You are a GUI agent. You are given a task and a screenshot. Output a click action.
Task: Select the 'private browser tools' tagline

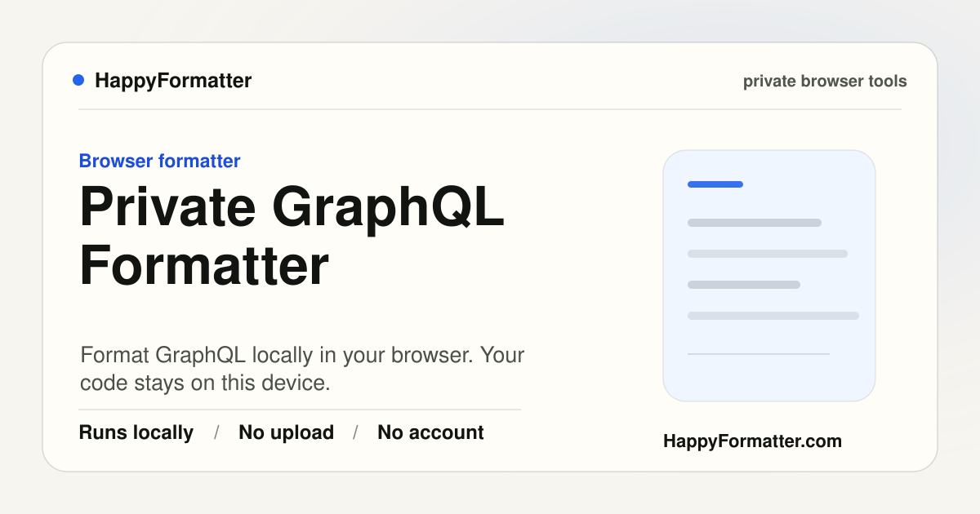click(825, 82)
